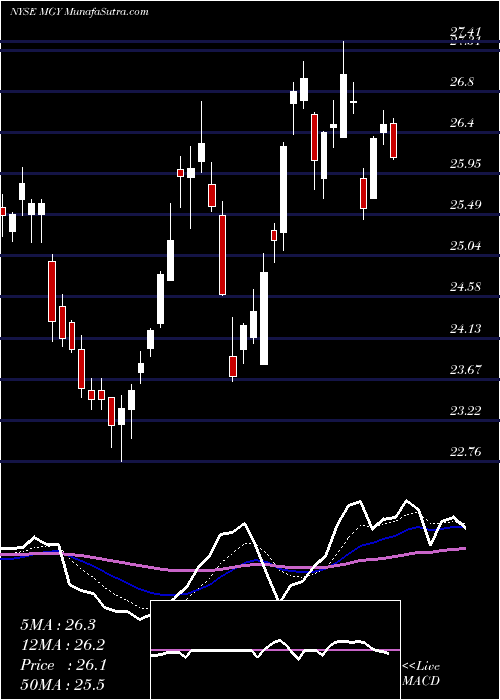
Task: Click the 25.49 price axis label
Action: 468,205
